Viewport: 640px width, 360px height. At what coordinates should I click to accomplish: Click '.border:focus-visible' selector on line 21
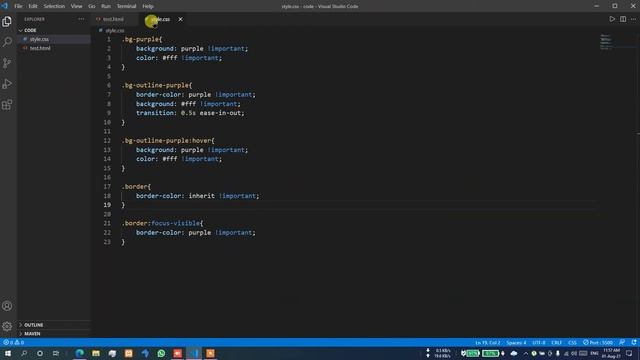pos(162,223)
